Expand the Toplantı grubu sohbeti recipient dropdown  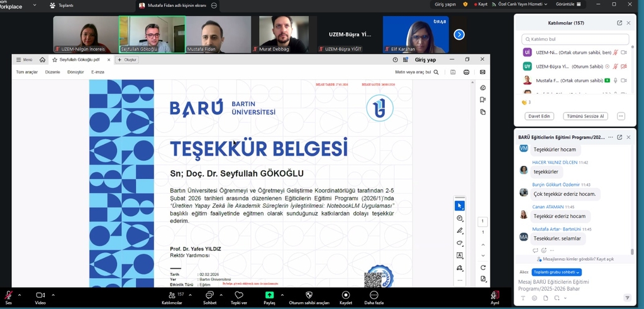[x=556, y=272]
